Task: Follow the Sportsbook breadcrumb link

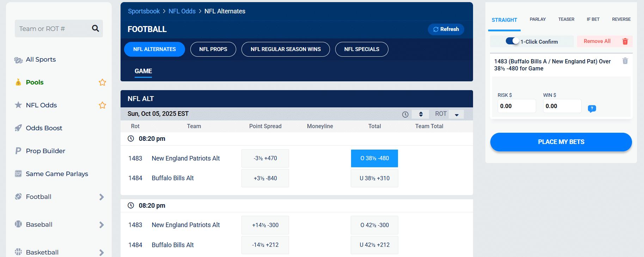Action: click(x=144, y=11)
